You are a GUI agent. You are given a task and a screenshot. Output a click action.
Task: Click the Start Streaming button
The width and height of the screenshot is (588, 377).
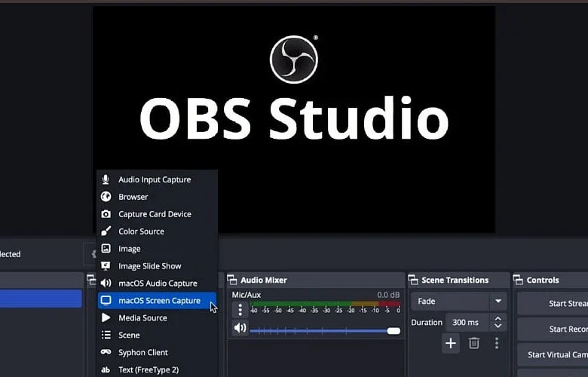click(x=553, y=303)
